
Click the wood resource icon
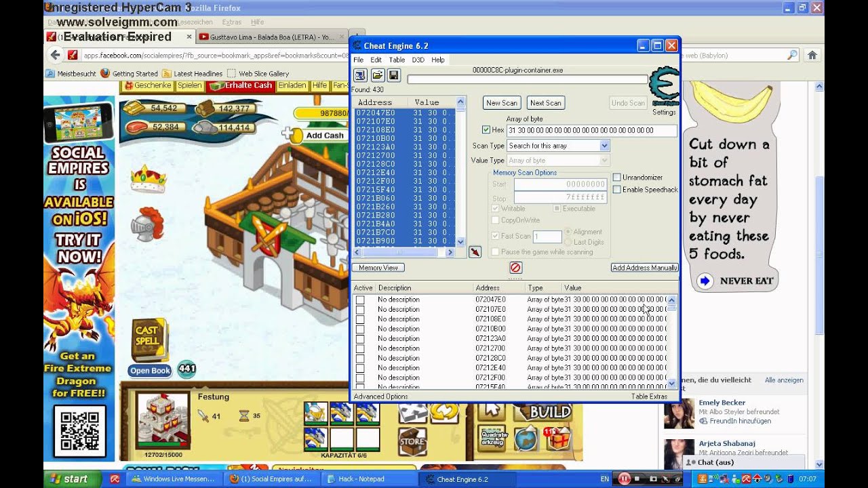205,108
